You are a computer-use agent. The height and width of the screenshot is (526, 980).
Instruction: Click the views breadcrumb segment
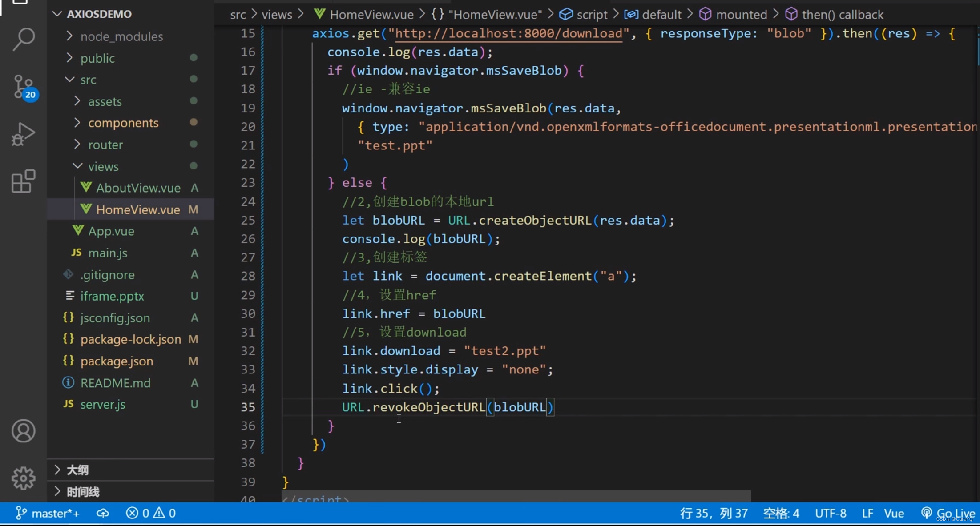(277, 15)
